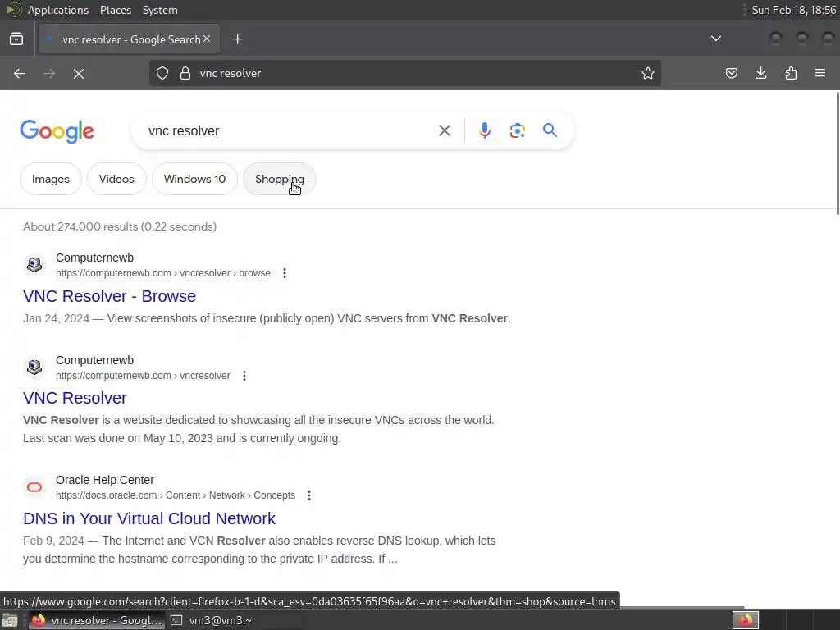This screenshot has width=840, height=630.
Task: Open more options for VNC Resolver result
Action: tap(244, 376)
